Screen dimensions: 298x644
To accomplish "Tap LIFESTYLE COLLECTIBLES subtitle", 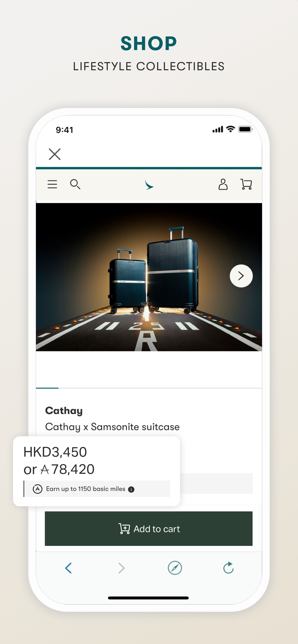I will pyautogui.click(x=149, y=66).
